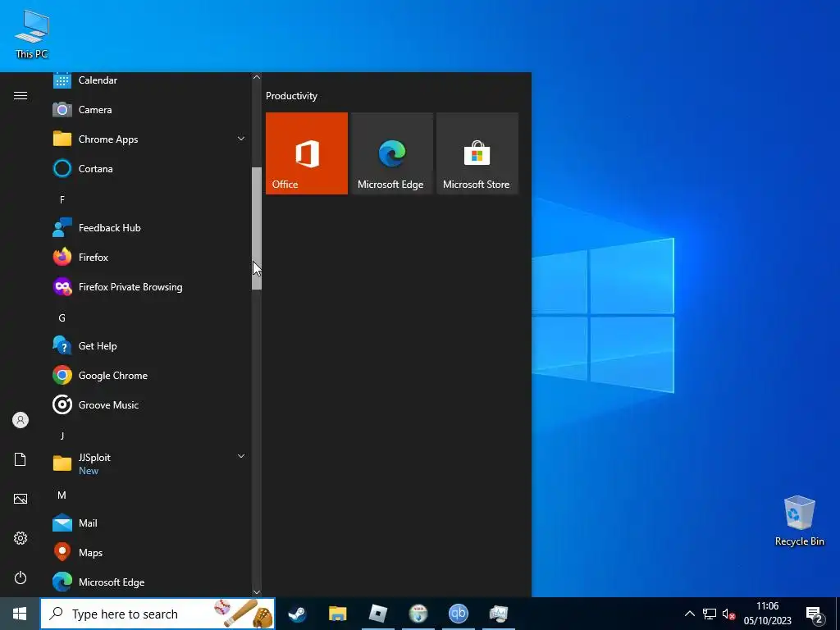Open qBittorrent from the taskbar
The image size is (840, 630).
pyautogui.click(x=458, y=614)
